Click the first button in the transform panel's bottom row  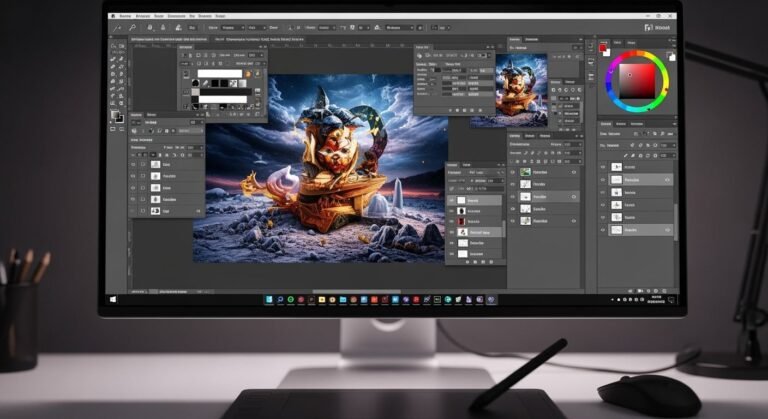point(450,110)
